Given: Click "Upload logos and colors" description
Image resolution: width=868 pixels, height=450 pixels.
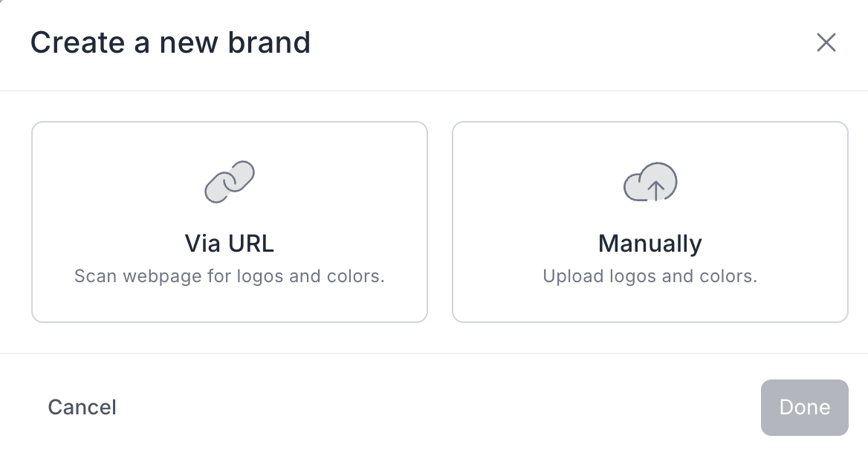Looking at the screenshot, I should point(650,277).
